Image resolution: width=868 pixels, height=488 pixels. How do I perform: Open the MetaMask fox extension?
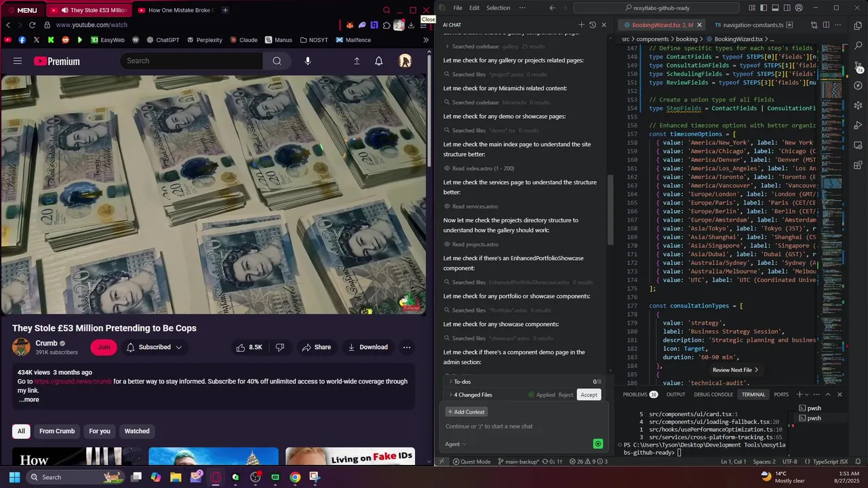pos(350,25)
